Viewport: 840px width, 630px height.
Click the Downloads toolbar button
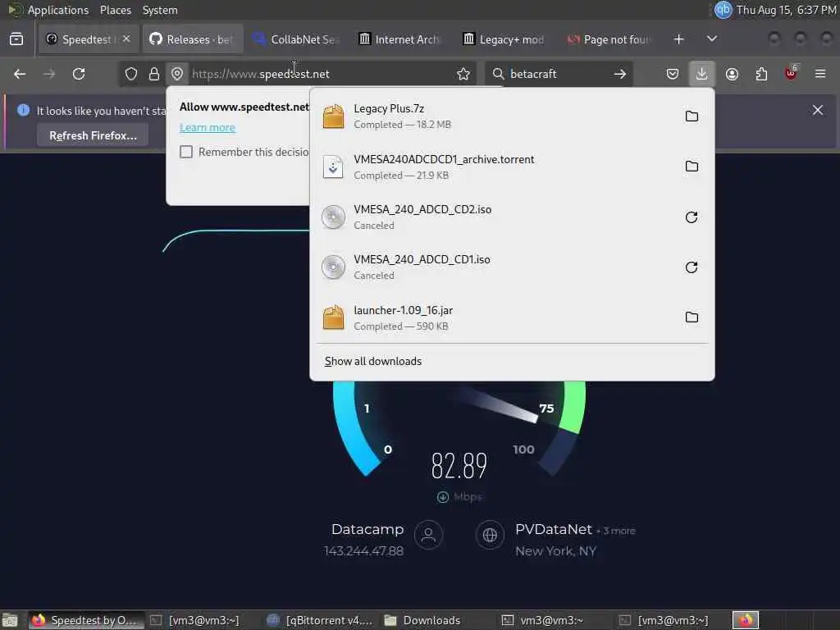[x=702, y=74]
